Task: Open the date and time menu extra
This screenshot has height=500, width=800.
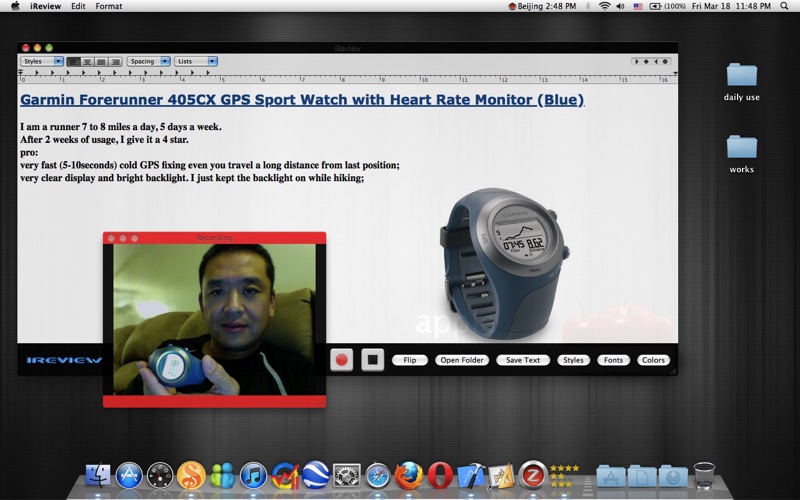Action: 731,6
